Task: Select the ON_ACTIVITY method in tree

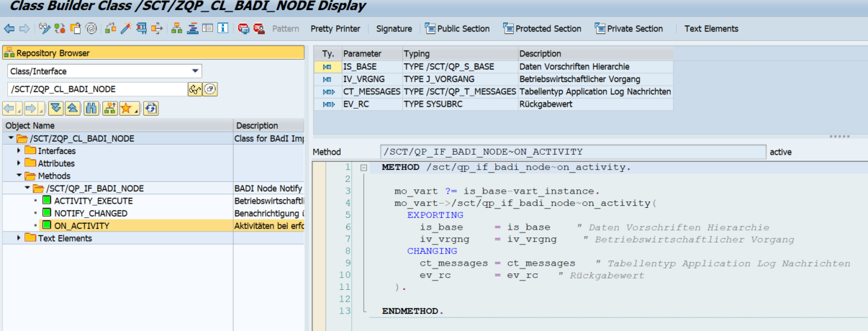Action: (82, 226)
